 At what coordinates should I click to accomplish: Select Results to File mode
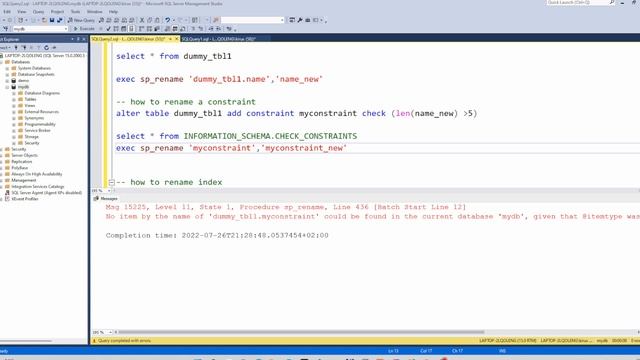coord(183,29)
